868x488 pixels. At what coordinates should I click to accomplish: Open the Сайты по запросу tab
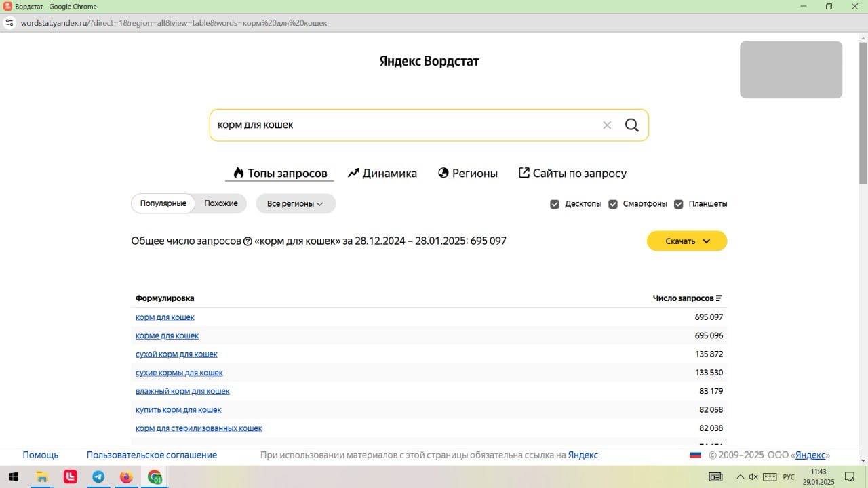point(572,174)
